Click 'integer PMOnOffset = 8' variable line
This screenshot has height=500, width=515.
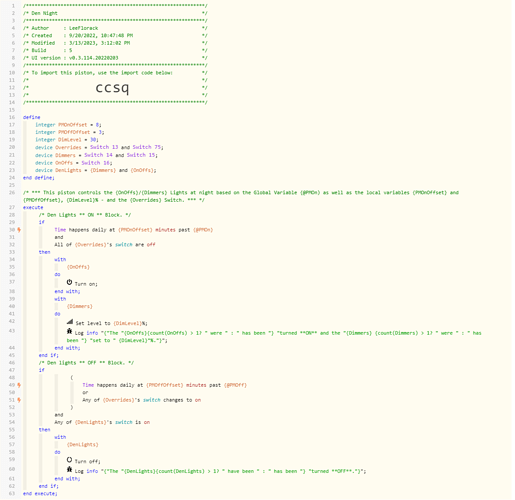(x=68, y=125)
